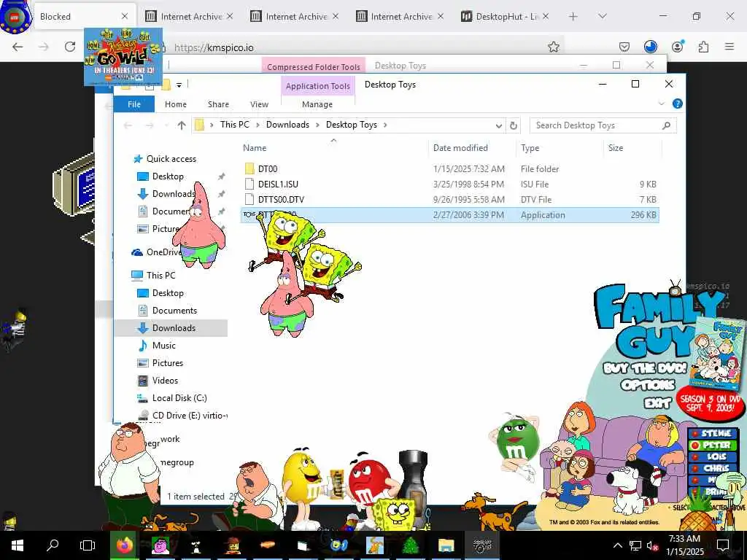This screenshot has width=747, height=560.
Task: Go back in Firefox browser
Action: coord(18,47)
